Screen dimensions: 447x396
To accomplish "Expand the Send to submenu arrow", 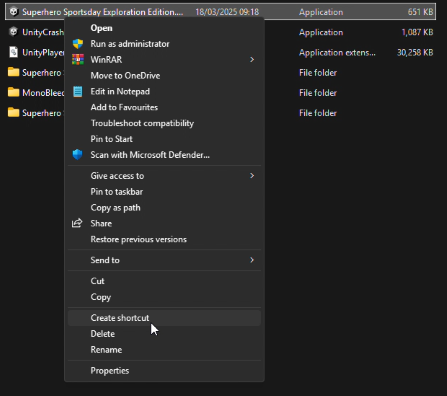I will point(252,260).
